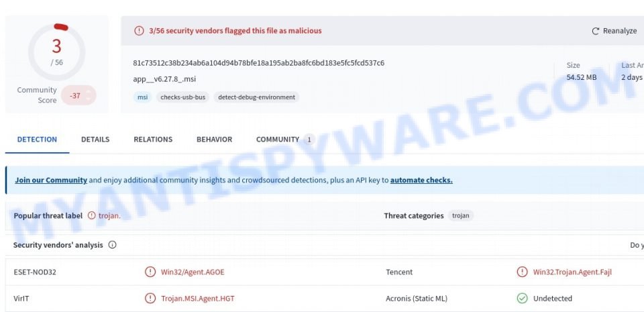The width and height of the screenshot is (644, 312).
Task: Click alert icon beside Win32.Trojan.Agent.Fajl
Action: click(x=522, y=272)
